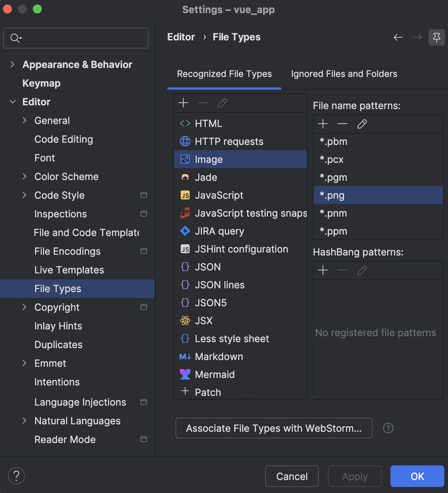This screenshot has height=493, width=448.
Task: Expand the General settings node
Action: click(x=25, y=120)
